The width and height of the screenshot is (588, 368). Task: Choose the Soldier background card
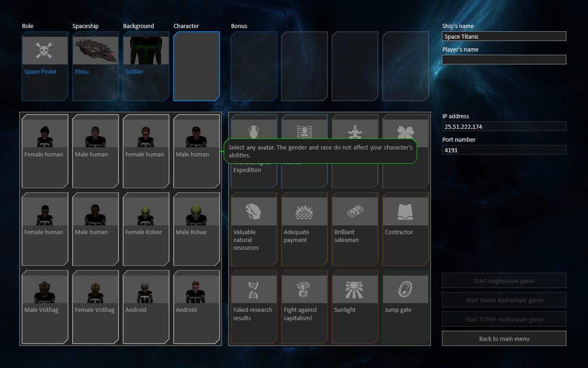[x=146, y=66]
